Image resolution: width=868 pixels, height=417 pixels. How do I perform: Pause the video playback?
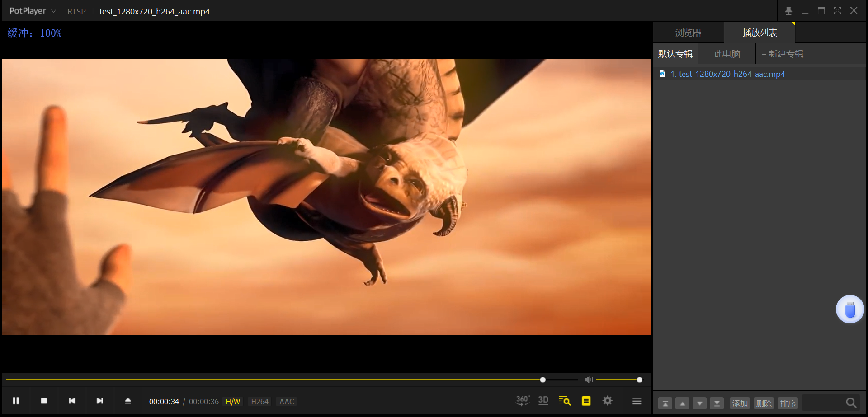point(16,401)
